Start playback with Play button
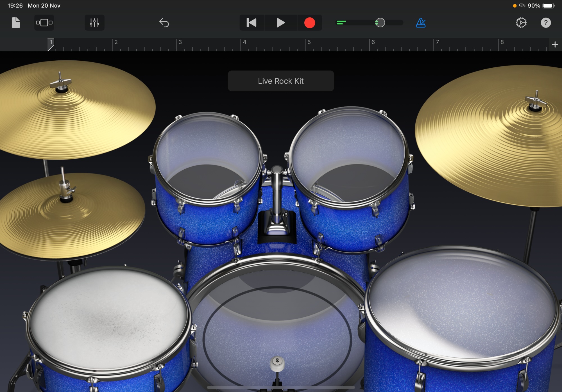562x392 pixels. pos(280,23)
